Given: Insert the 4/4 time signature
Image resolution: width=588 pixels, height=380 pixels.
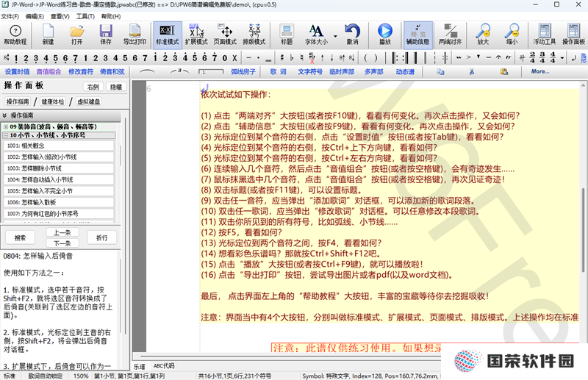Looking at the screenshot, I should (x=553, y=58).
